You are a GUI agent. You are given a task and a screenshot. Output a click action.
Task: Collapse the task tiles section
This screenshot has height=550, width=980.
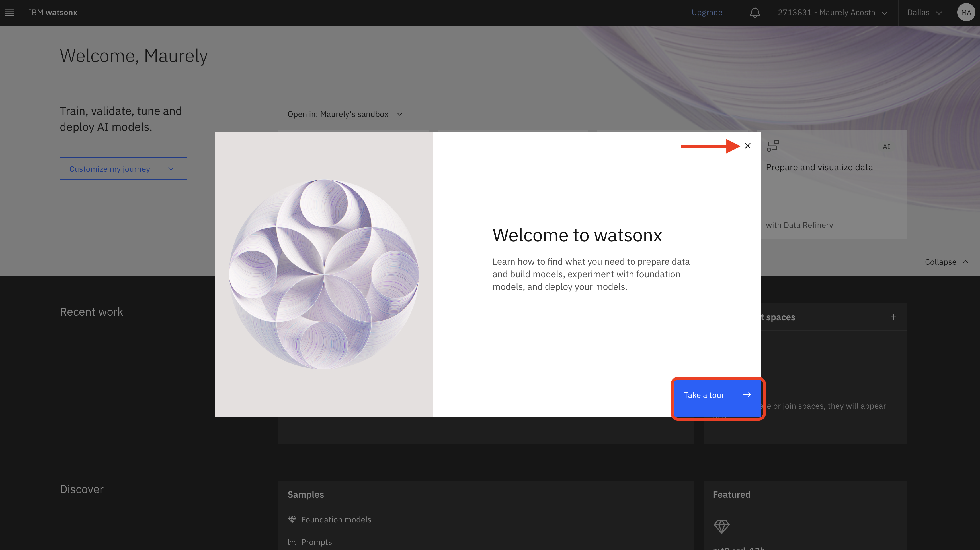point(946,262)
